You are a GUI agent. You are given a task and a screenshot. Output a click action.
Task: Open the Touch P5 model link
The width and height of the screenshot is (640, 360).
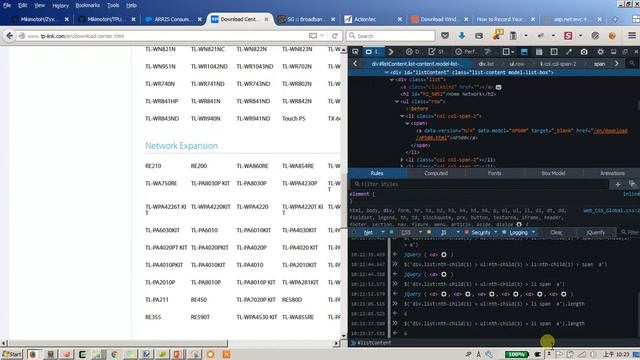(x=293, y=118)
